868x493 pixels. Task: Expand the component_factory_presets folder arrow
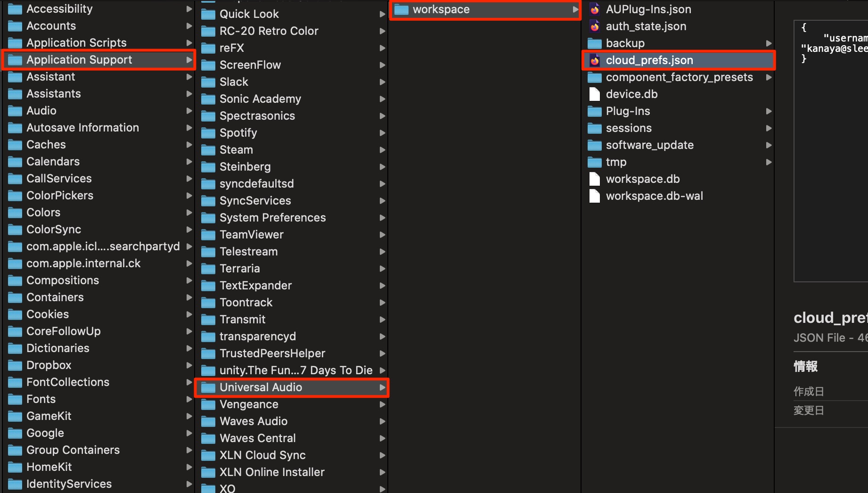(x=769, y=77)
